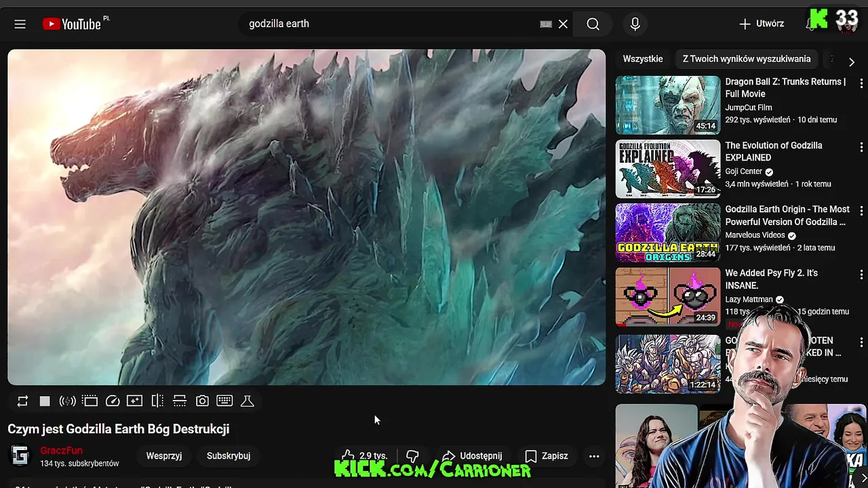Open Evolution of Godzilla EXPLAINED thumbnail
Image resolution: width=868 pixels, height=488 pixels.
[668, 169]
